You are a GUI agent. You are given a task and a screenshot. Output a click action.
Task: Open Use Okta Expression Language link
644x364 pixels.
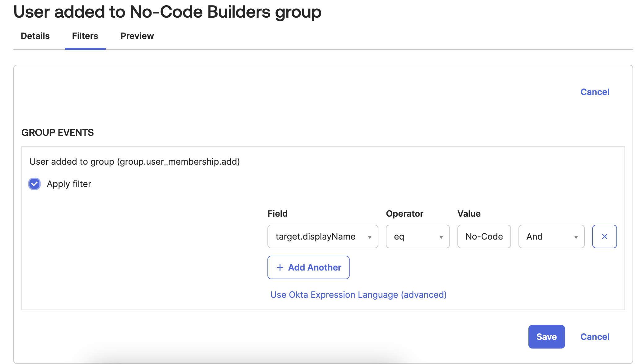[x=358, y=295]
